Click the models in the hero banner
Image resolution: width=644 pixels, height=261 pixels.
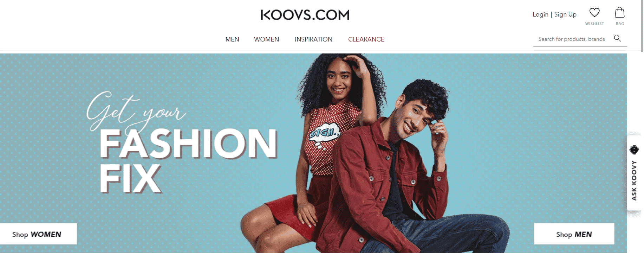click(374, 153)
